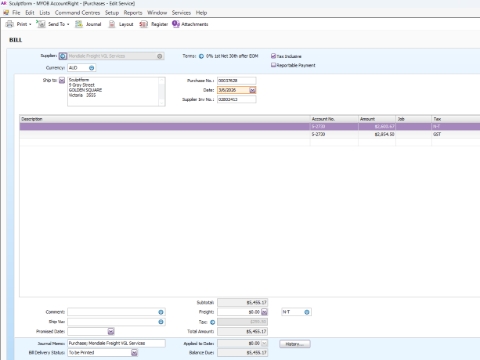Open the purchases Register
The image size is (480, 360).
154,24
